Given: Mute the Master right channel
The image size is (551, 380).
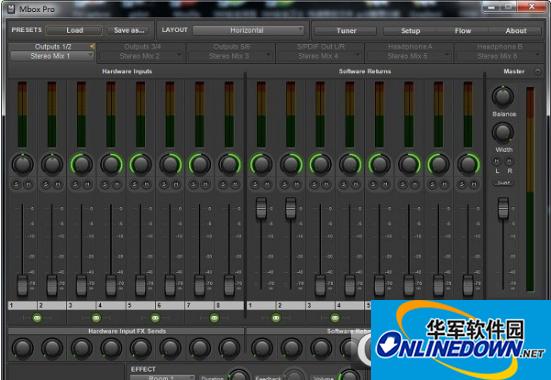Looking at the screenshot, I should click(509, 161).
